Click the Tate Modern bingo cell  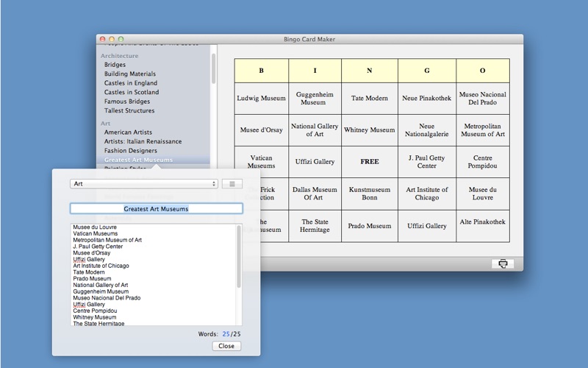pyautogui.click(x=370, y=99)
